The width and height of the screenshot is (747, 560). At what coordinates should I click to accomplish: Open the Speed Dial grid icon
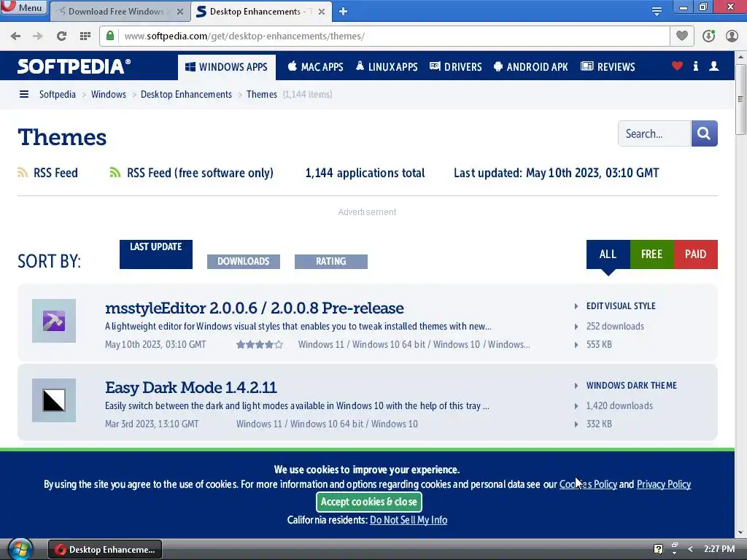pos(85,36)
